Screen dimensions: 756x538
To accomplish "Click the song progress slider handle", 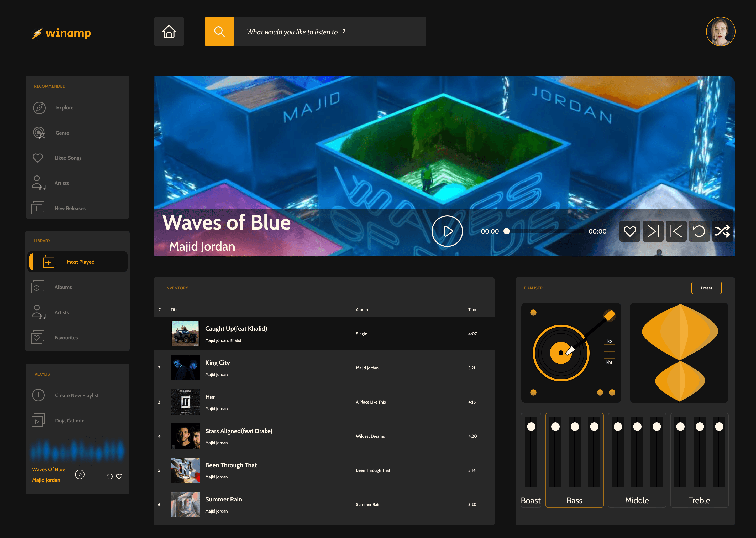I will [506, 231].
